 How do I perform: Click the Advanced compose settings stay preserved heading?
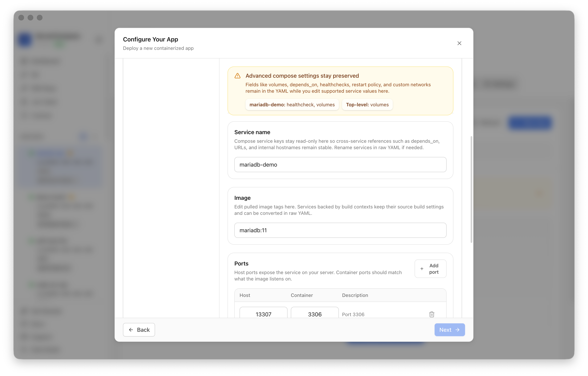pos(302,76)
